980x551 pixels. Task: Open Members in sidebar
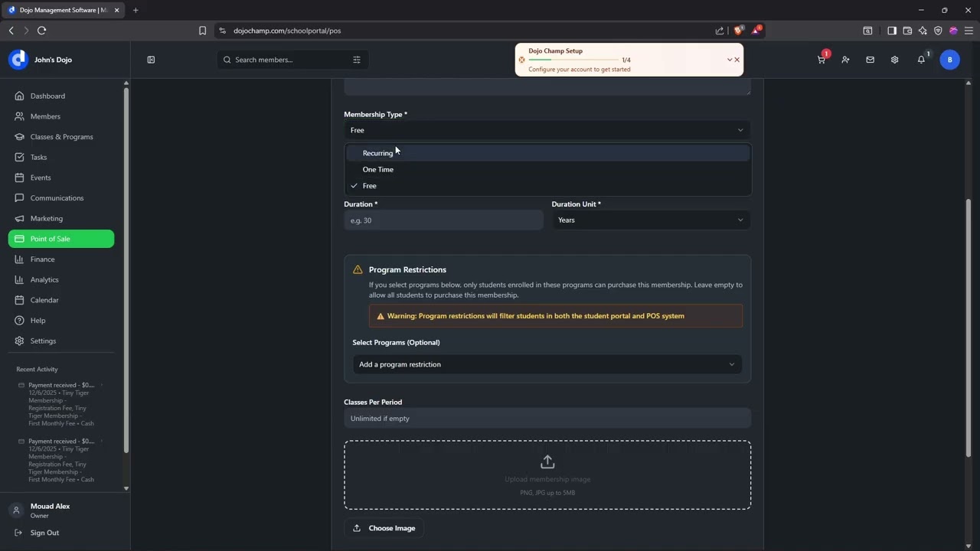coord(61,116)
